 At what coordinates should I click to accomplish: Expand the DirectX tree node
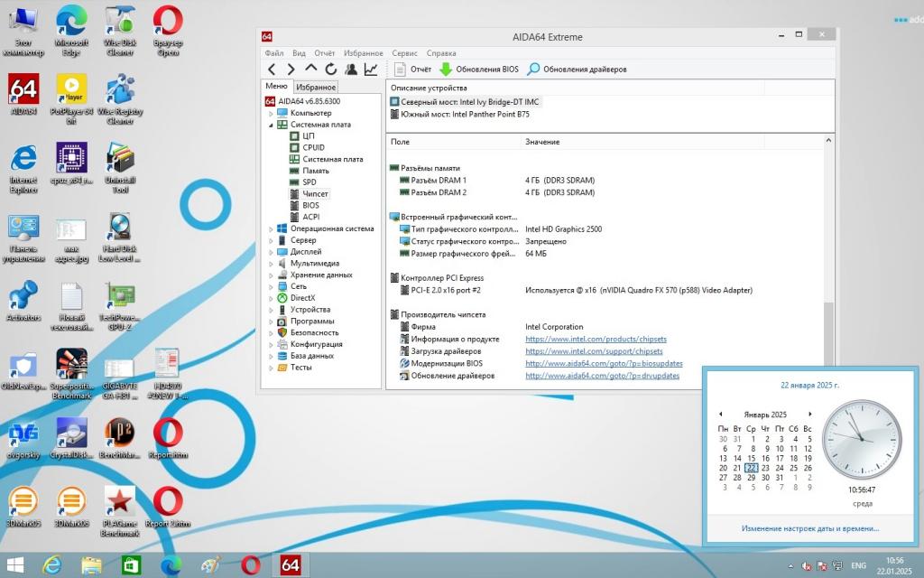pos(271,298)
